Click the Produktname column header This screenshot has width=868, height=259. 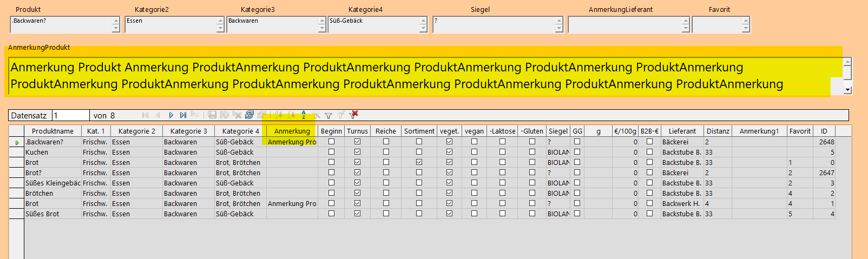tap(52, 131)
